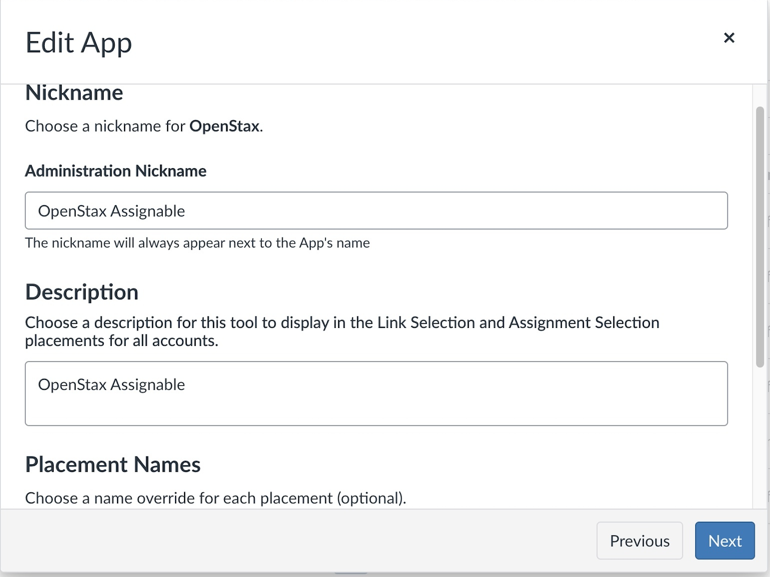Screen dimensions: 770x577
Task: Close the Edit App dialog
Action: click(729, 38)
